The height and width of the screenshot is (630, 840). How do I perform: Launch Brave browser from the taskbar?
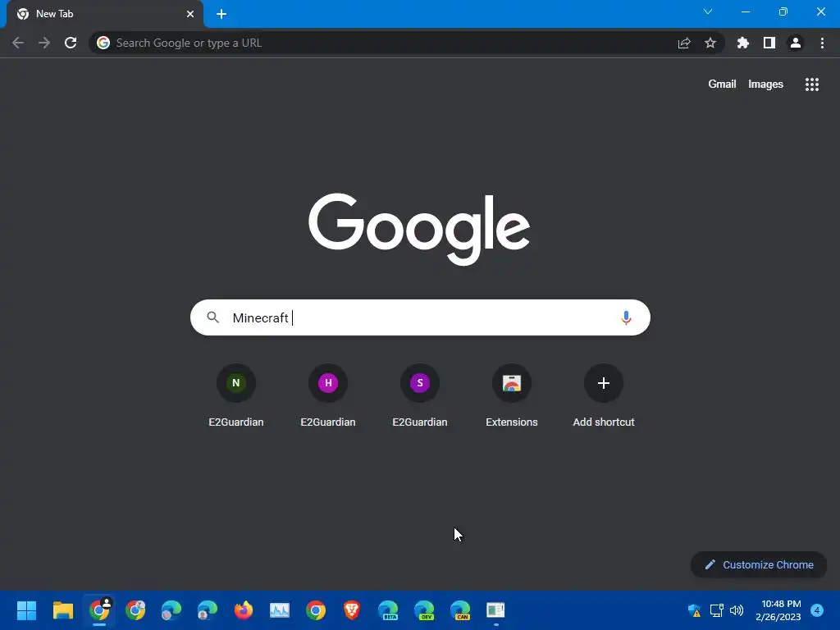point(352,610)
